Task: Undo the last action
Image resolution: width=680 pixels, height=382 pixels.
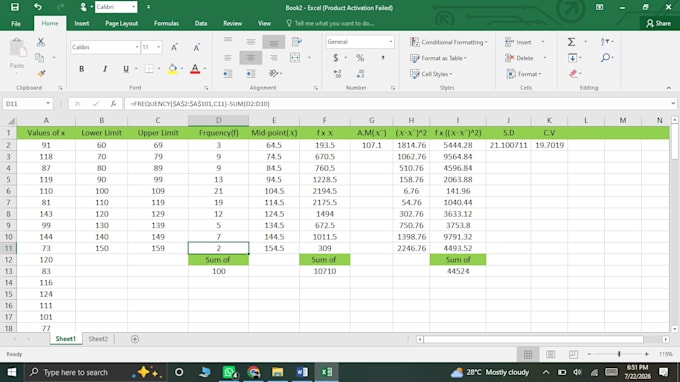Action: 38,7
